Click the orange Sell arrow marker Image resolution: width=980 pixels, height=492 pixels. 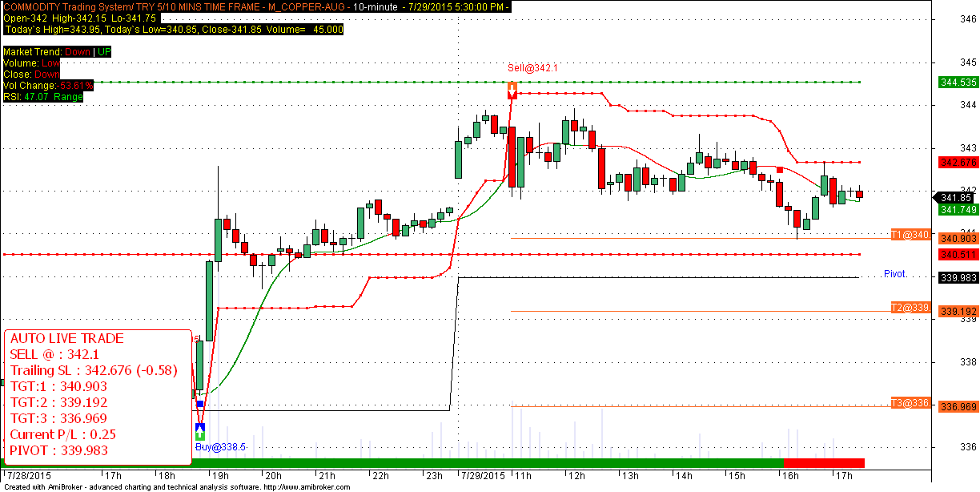pos(512,89)
